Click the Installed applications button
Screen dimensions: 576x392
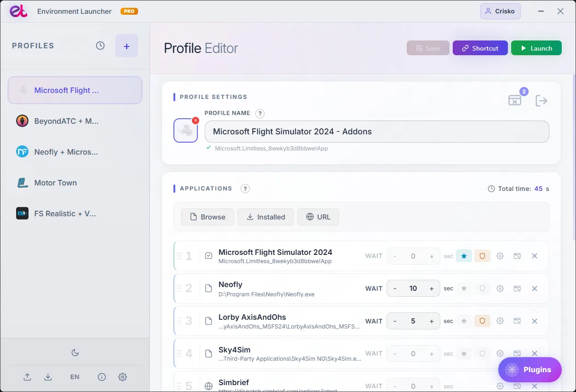[x=265, y=217]
